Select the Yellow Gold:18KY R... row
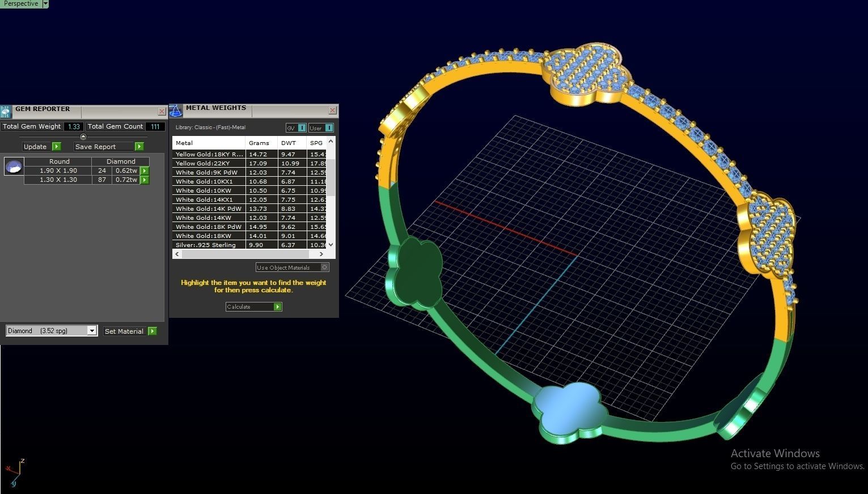 coord(249,154)
